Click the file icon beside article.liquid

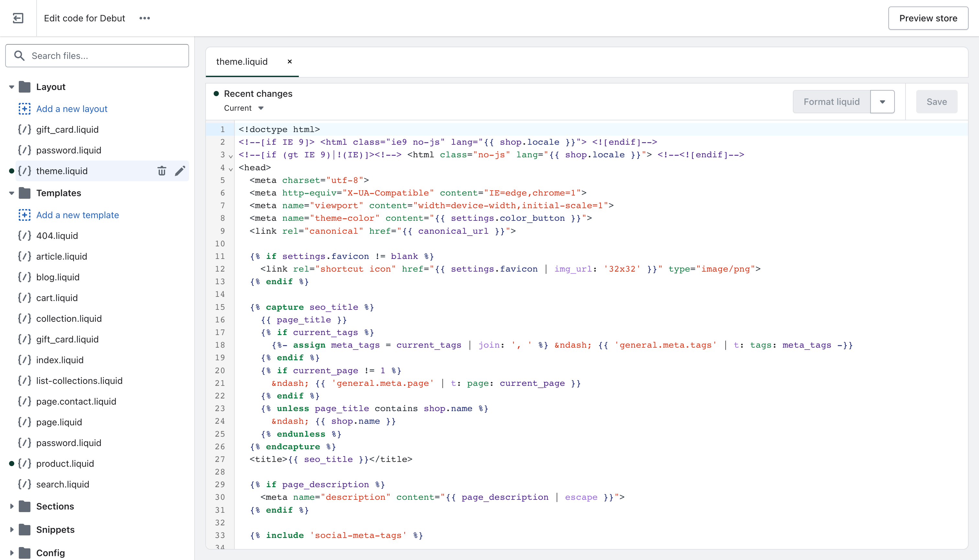[25, 257]
